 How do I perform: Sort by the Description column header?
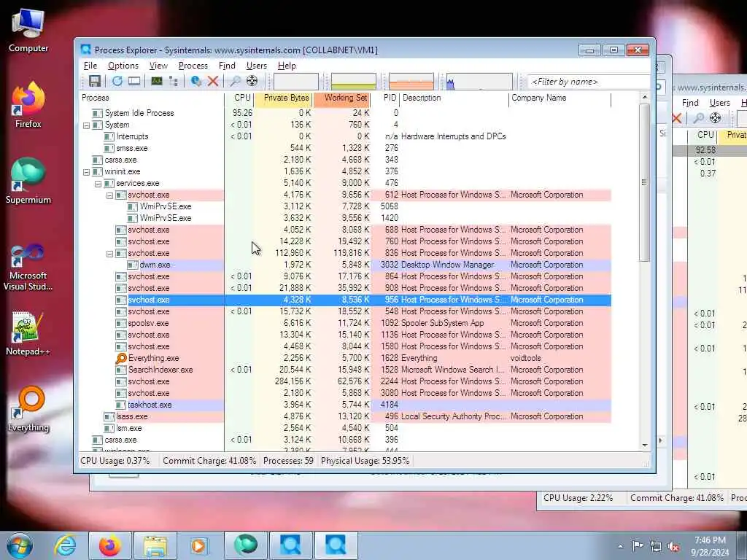pos(454,98)
